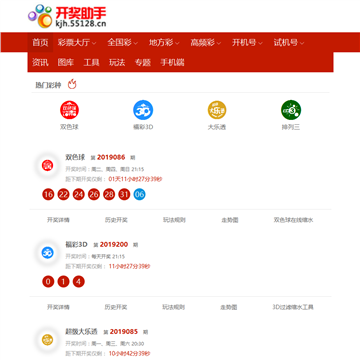Open 福彩3D 走势图 link
360x360 pixels.
(x=229, y=307)
